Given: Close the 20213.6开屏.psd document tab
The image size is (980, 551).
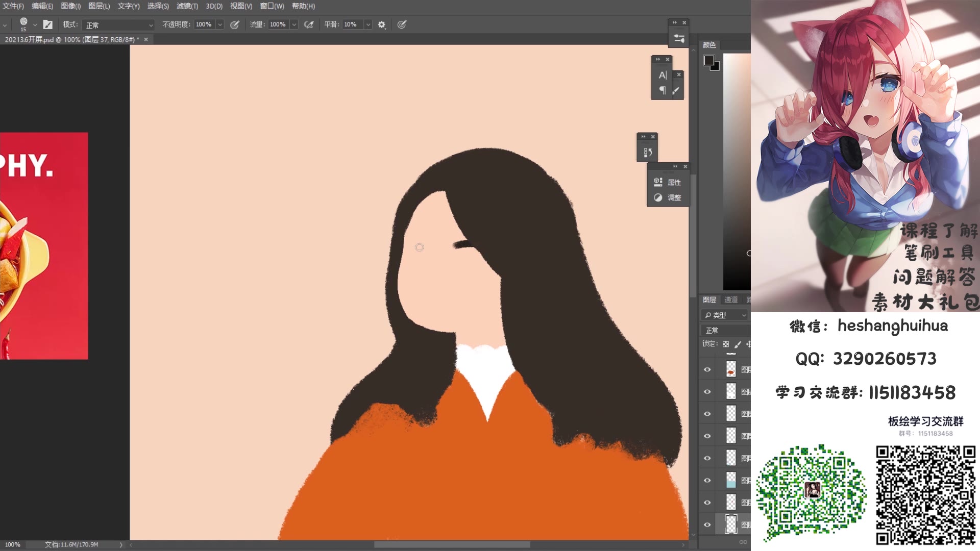Looking at the screenshot, I should (x=146, y=39).
